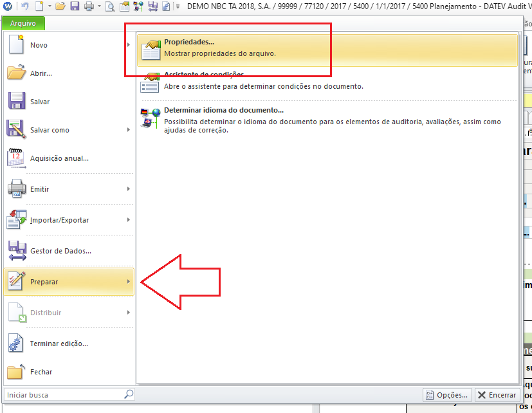Click the flags globe icon for document language

pyautogui.click(x=151, y=118)
